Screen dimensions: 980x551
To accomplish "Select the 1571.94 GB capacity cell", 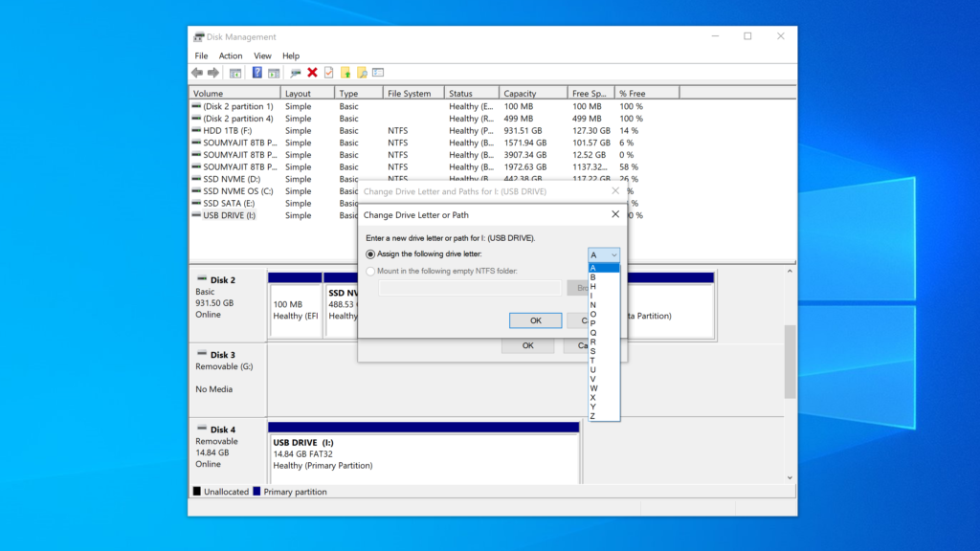I will tap(525, 143).
